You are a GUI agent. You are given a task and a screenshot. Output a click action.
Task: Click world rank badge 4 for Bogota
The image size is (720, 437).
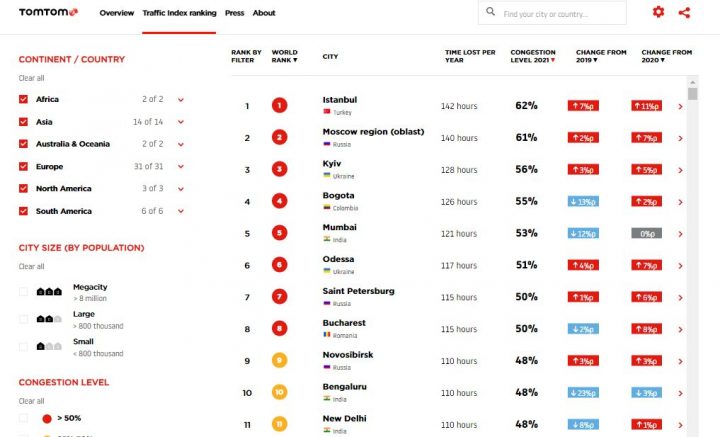pos(279,201)
